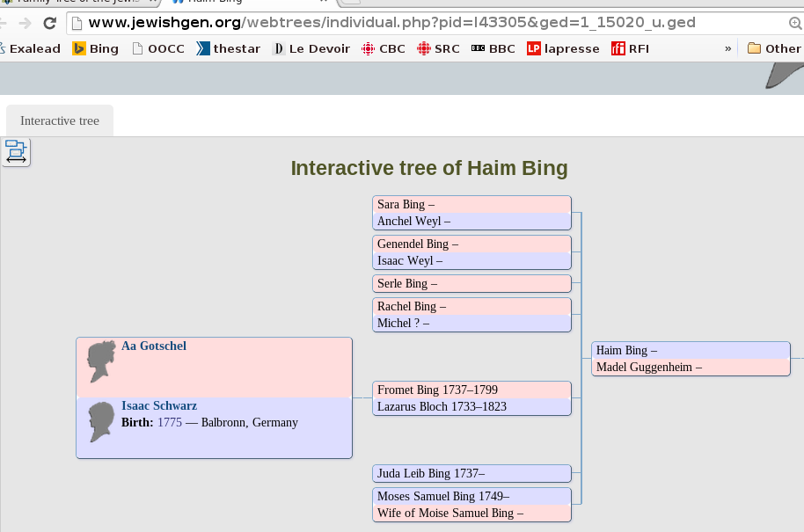Open the Other bookmarks folder

[x=774, y=48]
